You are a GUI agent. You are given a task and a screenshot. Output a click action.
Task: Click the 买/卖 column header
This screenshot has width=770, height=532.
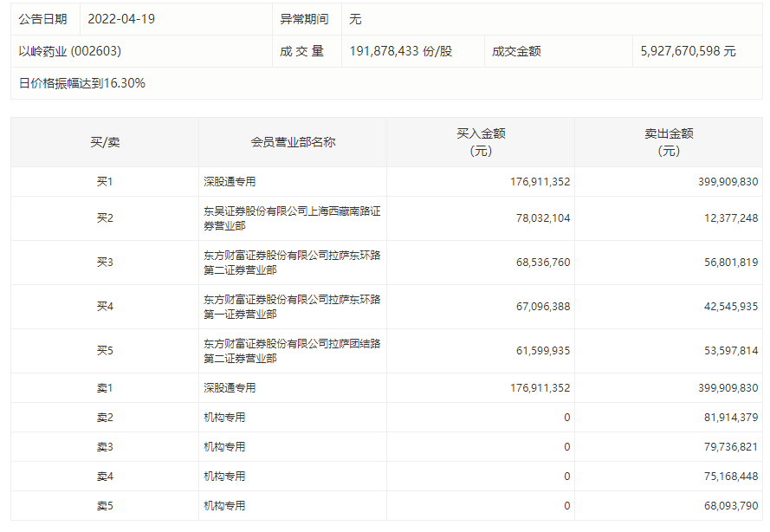(x=105, y=142)
